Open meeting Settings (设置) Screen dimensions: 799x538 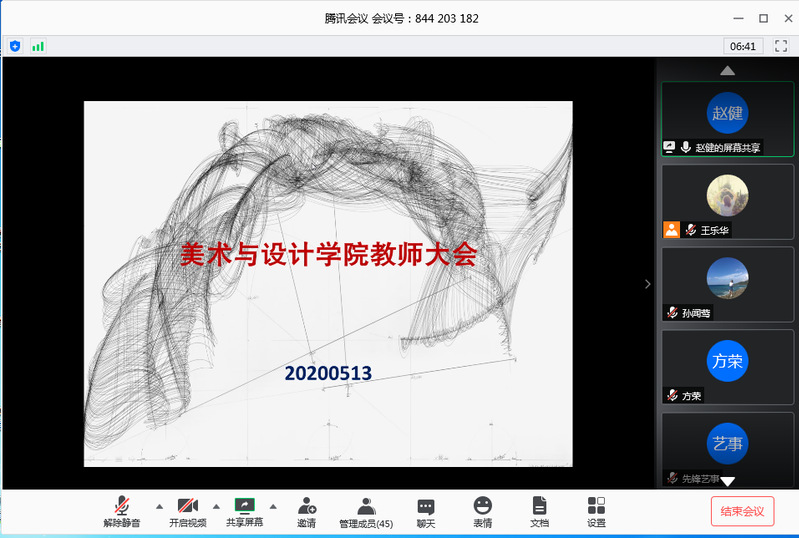pos(596,511)
